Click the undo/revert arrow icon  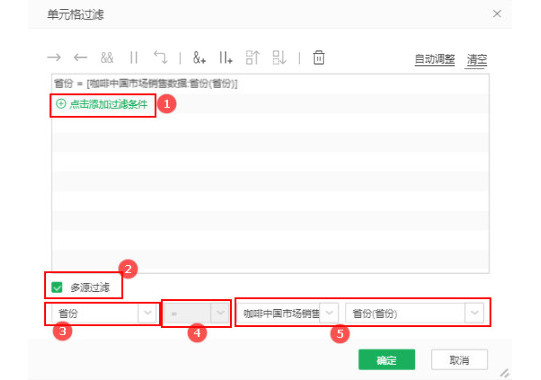[160, 57]
